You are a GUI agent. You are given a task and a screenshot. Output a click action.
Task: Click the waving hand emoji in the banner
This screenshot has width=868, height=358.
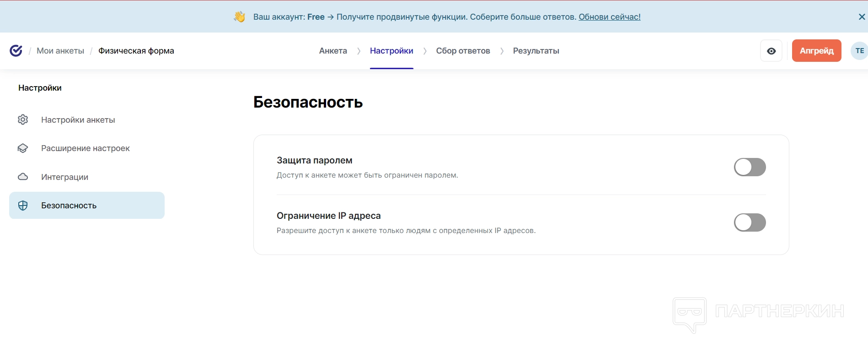click(240, 17)
